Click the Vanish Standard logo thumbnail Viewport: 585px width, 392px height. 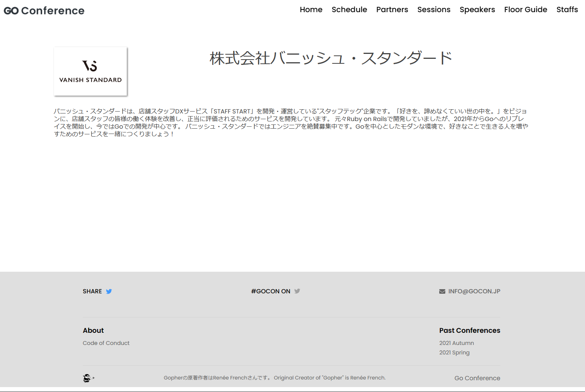tap(90, 71)
